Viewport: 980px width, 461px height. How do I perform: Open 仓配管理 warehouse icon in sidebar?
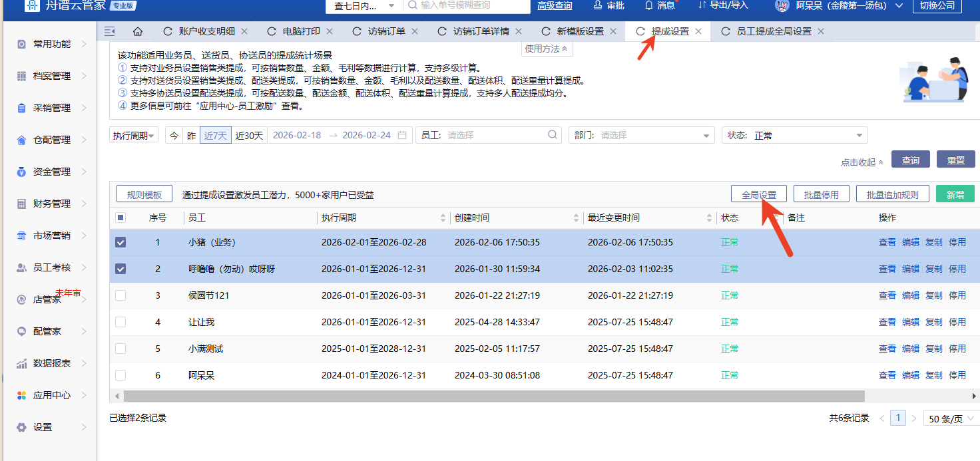tap(21, 140)
